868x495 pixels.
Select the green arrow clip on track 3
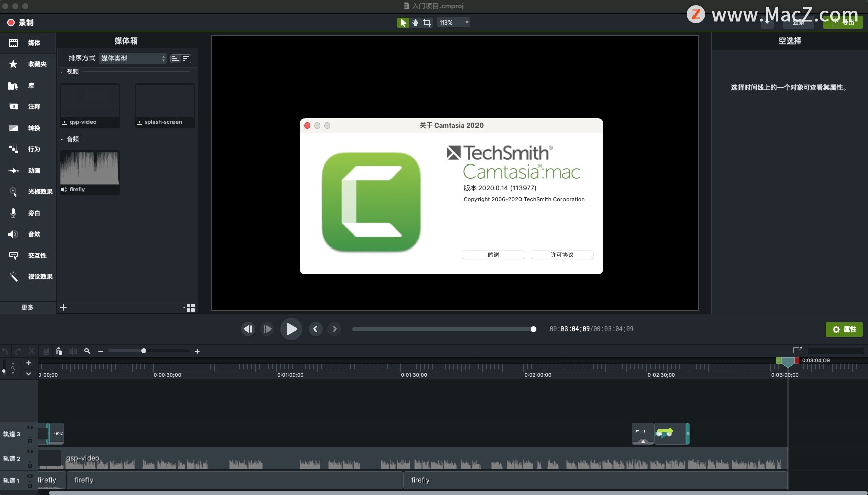click(x=671, y=434)
